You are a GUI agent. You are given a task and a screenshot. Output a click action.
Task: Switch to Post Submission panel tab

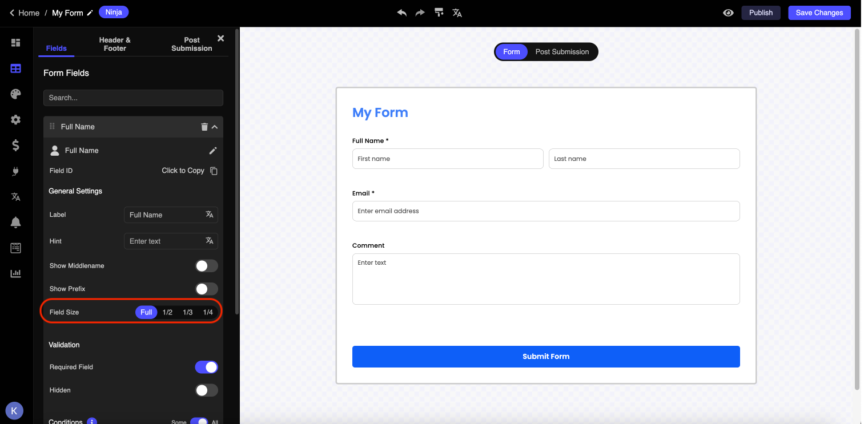click(192, 44)
